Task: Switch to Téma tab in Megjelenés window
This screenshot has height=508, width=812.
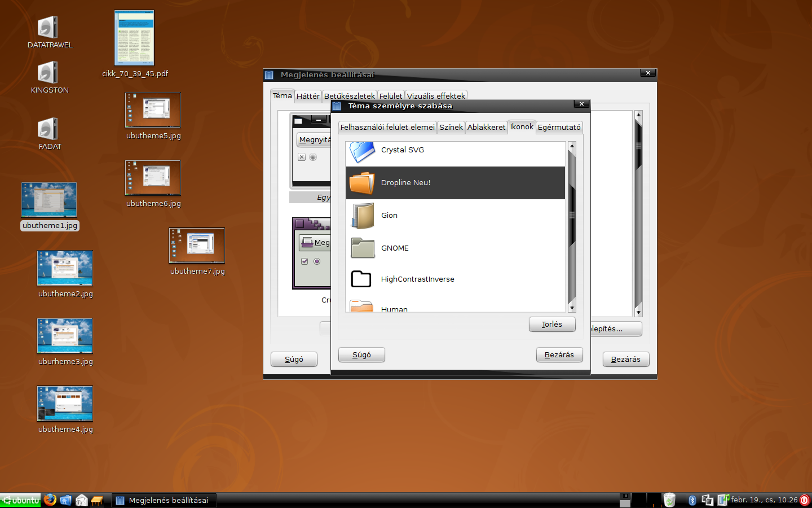Action: pyautogui.click(x=283, y=95)
